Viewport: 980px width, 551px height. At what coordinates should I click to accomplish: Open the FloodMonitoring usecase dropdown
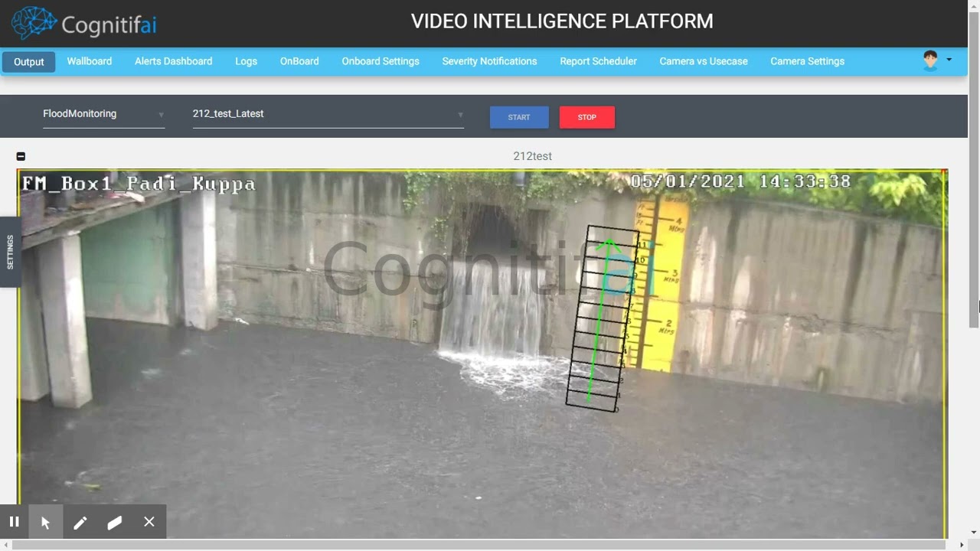[x=103, y=114]
